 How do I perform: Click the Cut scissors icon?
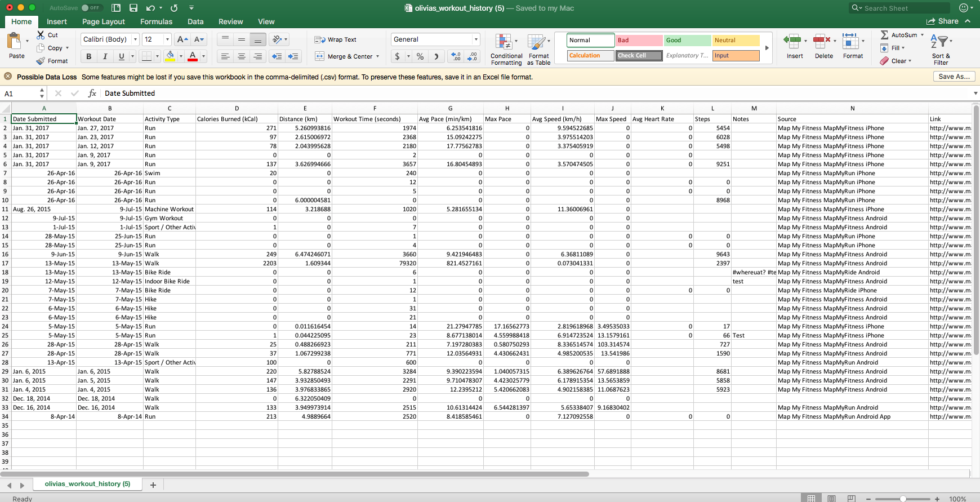41,35
